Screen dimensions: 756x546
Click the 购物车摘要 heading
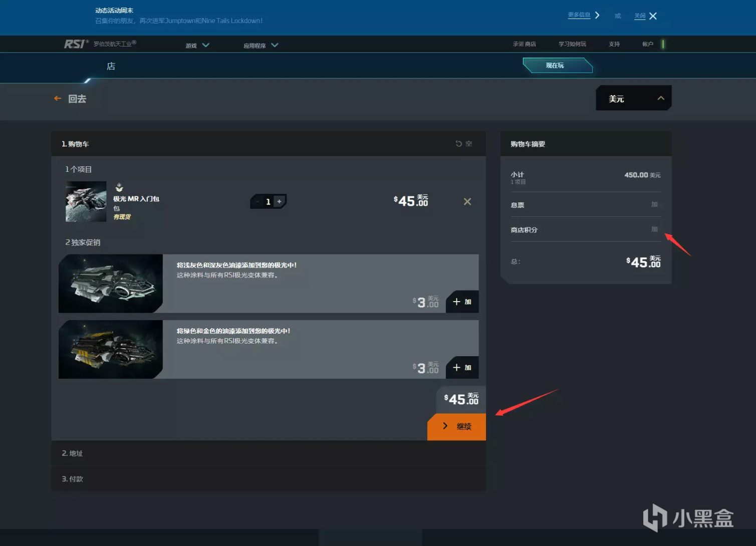[528, 144]
